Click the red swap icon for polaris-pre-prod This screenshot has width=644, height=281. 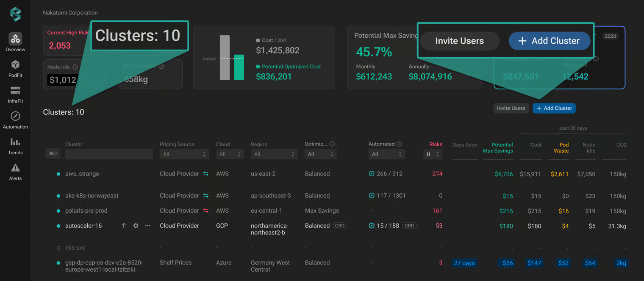coord(206,211)
